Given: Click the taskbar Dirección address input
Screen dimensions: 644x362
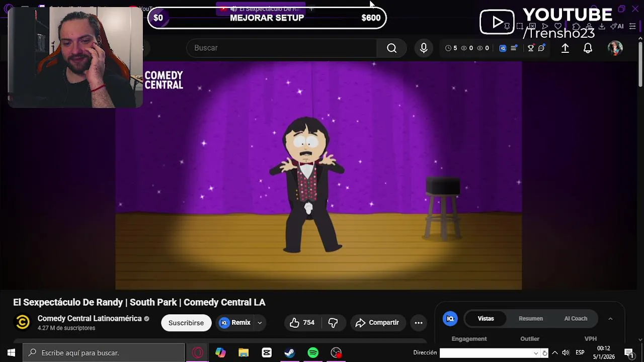Looking at the screenshot, I should click(x=486, y=353).
